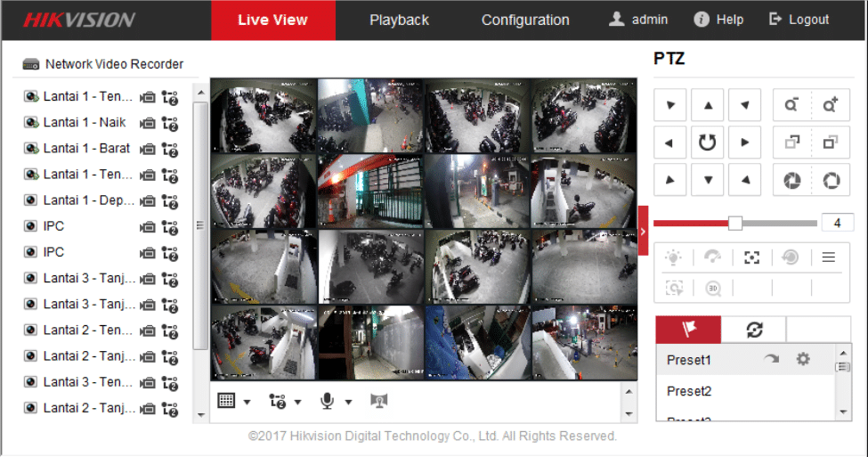
Task: Collapse the PTZ panel with red arrow
Action: pos(643,231)
